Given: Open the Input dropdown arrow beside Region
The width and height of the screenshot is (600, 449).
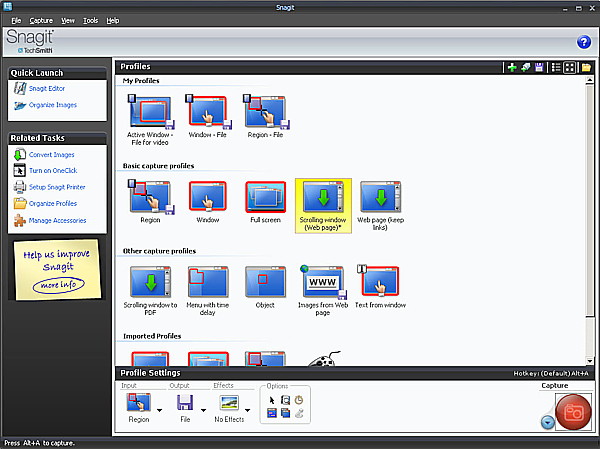Looking at the screenshot, I should 159,410.
